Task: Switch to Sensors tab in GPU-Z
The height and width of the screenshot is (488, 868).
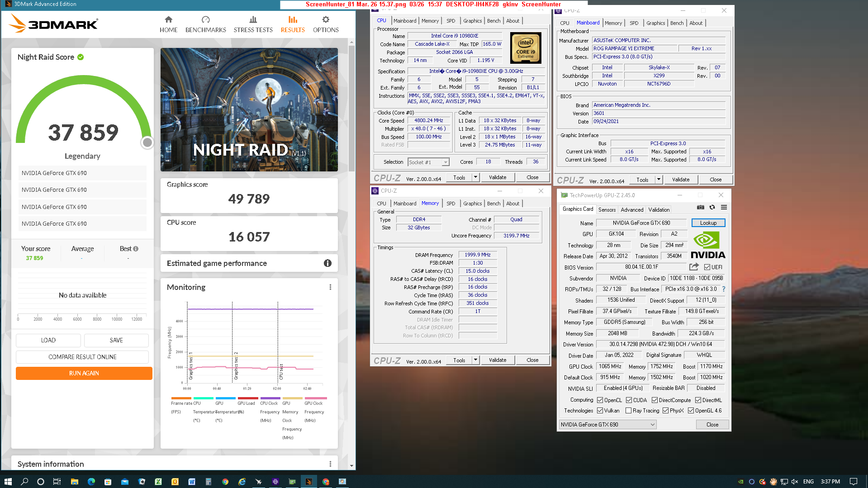Action: point(607,209)
